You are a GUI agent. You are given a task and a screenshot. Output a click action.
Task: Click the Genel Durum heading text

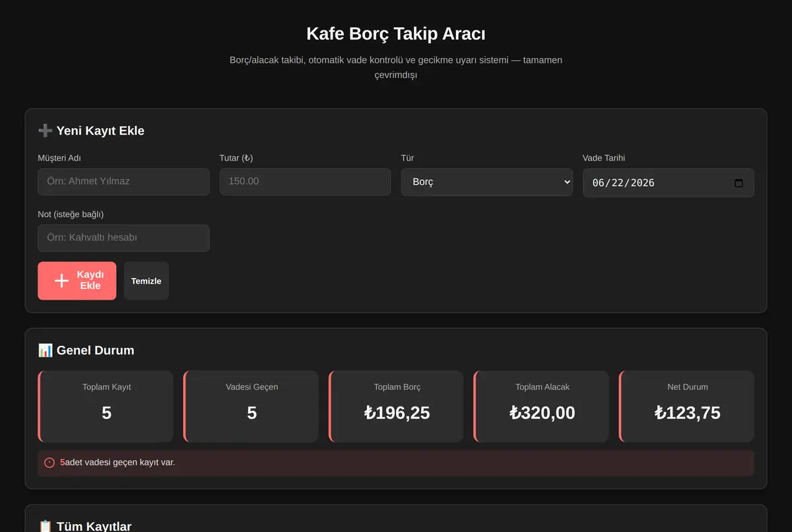[95, 350]
